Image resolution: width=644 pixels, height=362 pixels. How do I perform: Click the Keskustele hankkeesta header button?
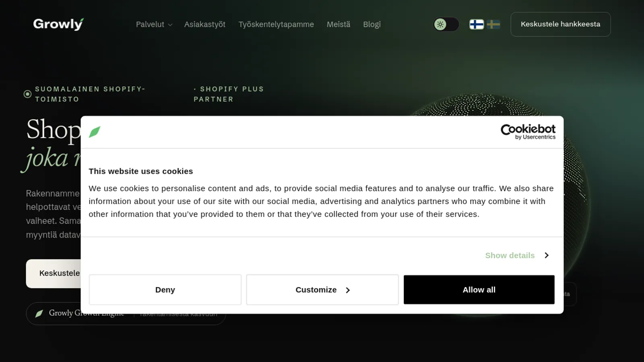(561, 24)
